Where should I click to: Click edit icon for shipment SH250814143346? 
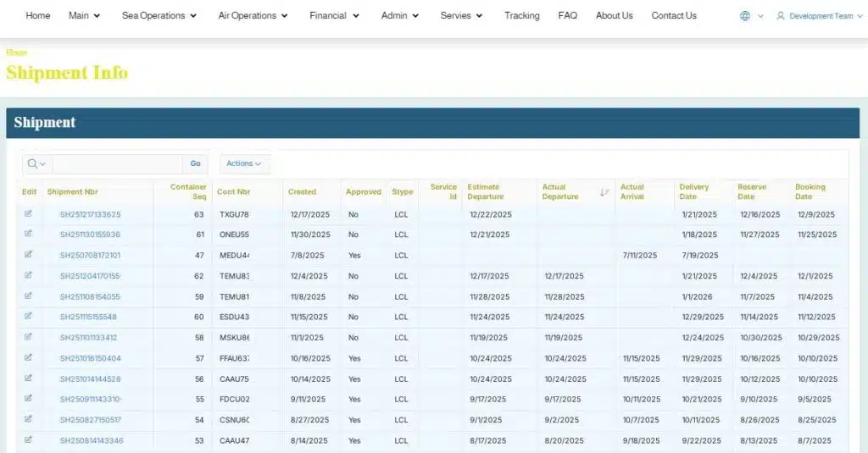tap(28, 439)
